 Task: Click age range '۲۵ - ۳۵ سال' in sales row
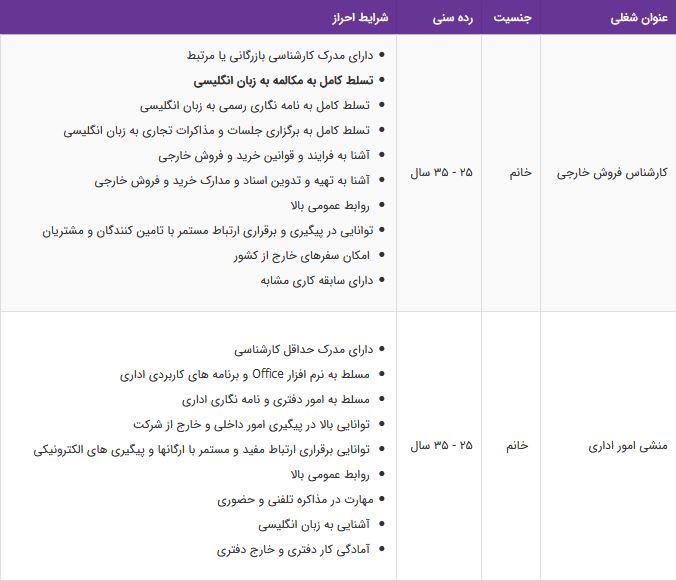pos(441,173)
